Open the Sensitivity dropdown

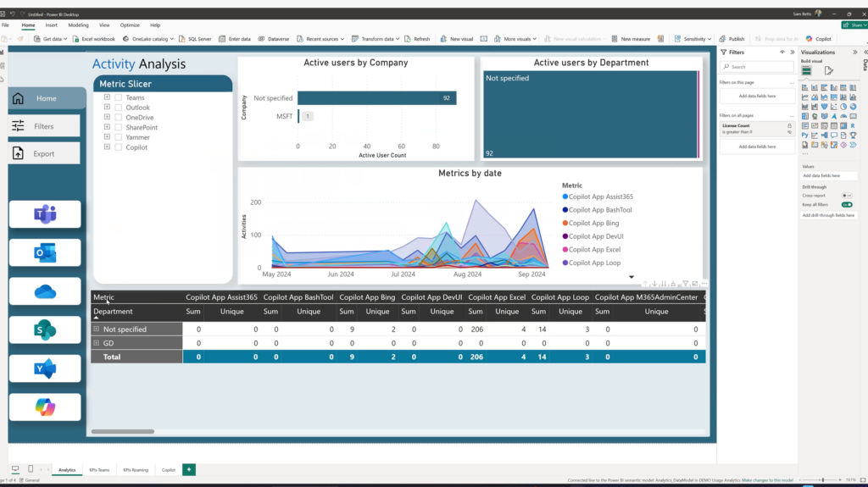[709, 39]
